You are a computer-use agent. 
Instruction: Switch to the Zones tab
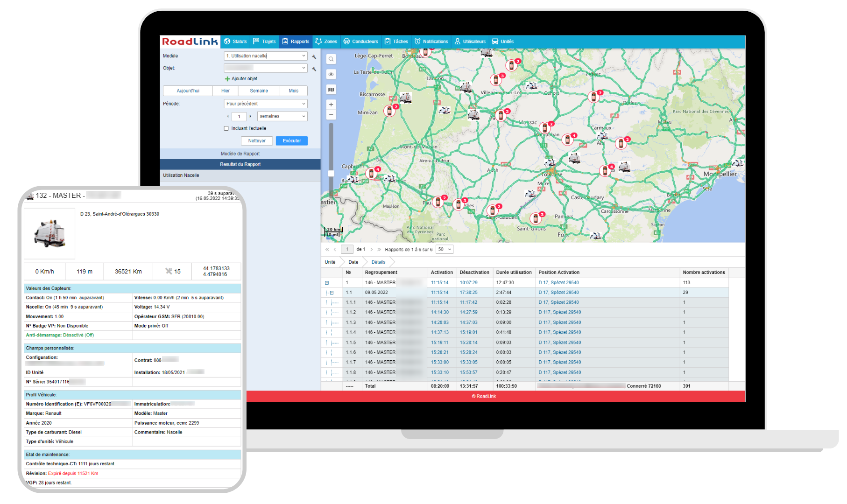(326, 42)
